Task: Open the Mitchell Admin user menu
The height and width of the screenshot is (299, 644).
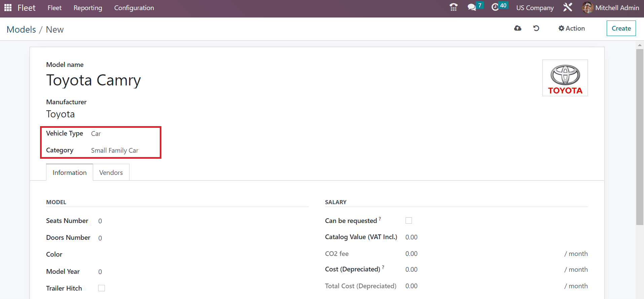Action: point(610,7)
